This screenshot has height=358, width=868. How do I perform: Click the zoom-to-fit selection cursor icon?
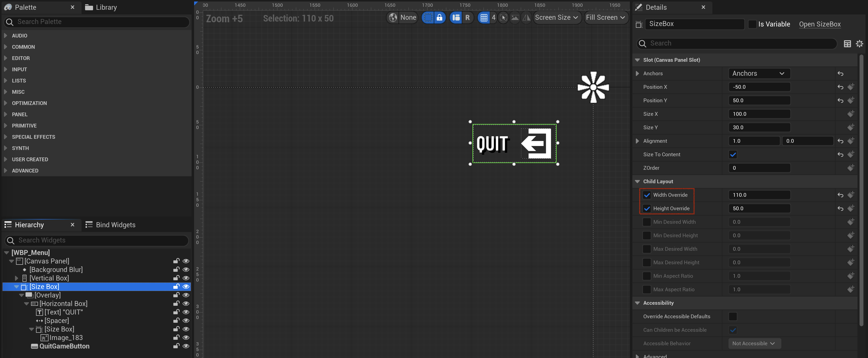point(503,17)
